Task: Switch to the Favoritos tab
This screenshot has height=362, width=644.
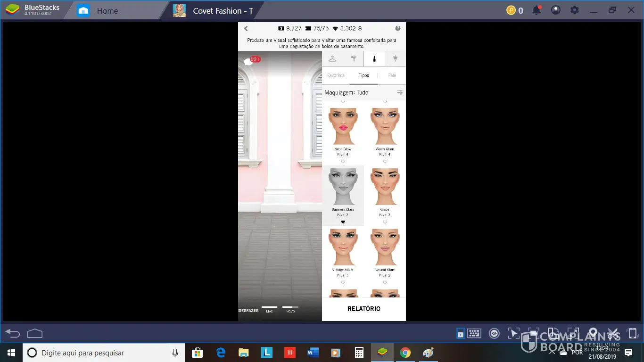Action: (336, 75)
